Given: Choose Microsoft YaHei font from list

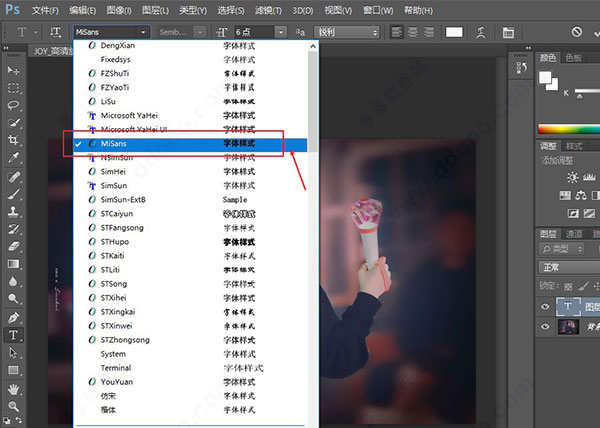Looking at the screenshot, I should tap(190, 116).
